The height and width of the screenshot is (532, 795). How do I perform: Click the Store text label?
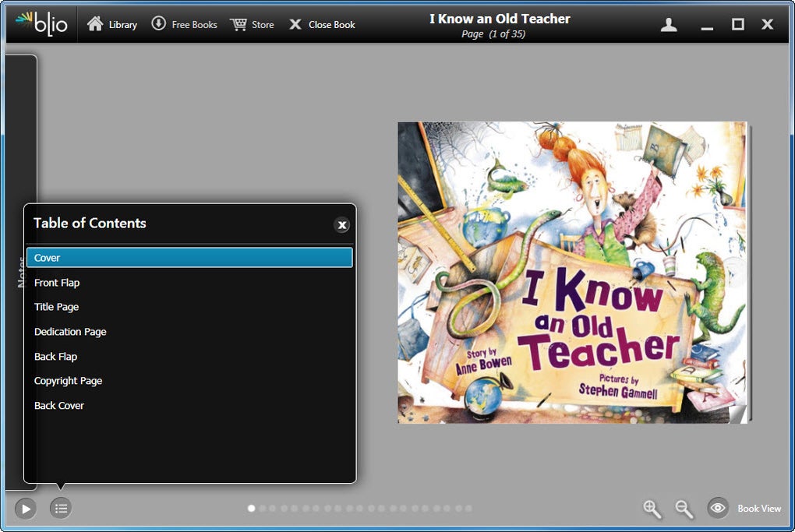pyautogui.click(x=263, y=24)
